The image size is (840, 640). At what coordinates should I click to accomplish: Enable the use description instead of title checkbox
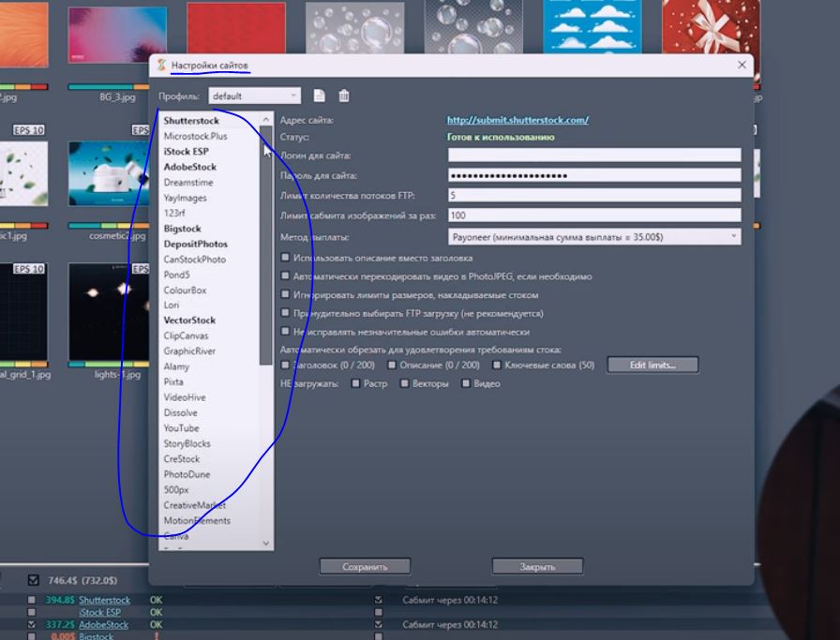[286, 258]
